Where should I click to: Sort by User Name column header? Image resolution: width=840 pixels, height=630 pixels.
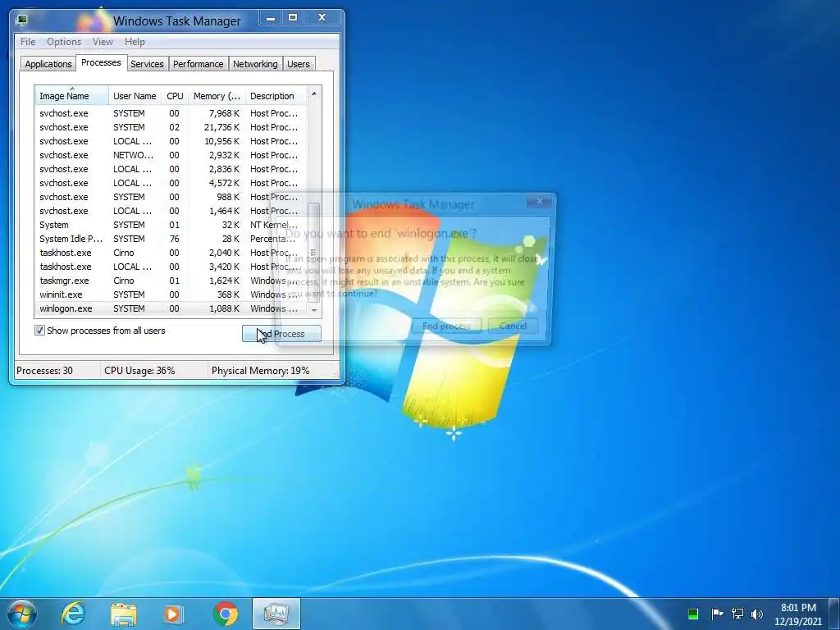135,96
